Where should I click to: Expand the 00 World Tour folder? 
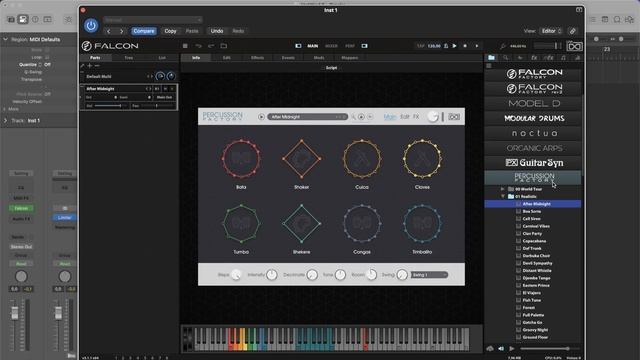point(503,189)
